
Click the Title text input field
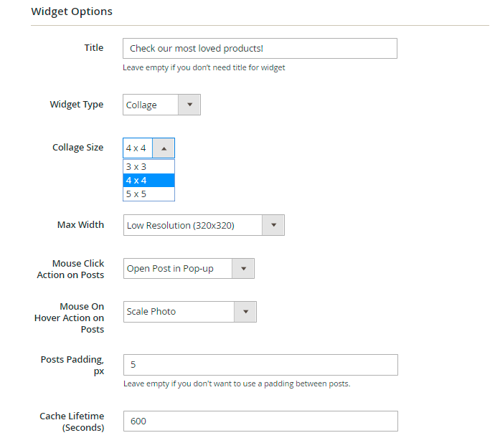point(260,49)
